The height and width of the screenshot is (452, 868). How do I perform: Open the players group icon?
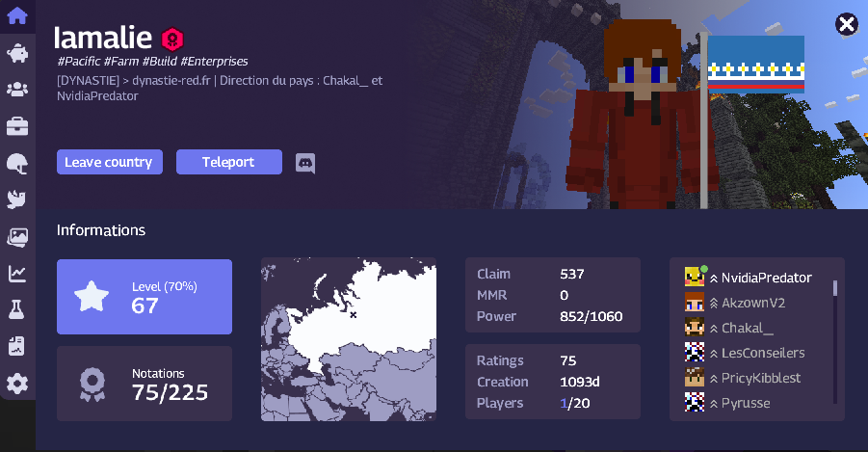(x=17, y=90)
